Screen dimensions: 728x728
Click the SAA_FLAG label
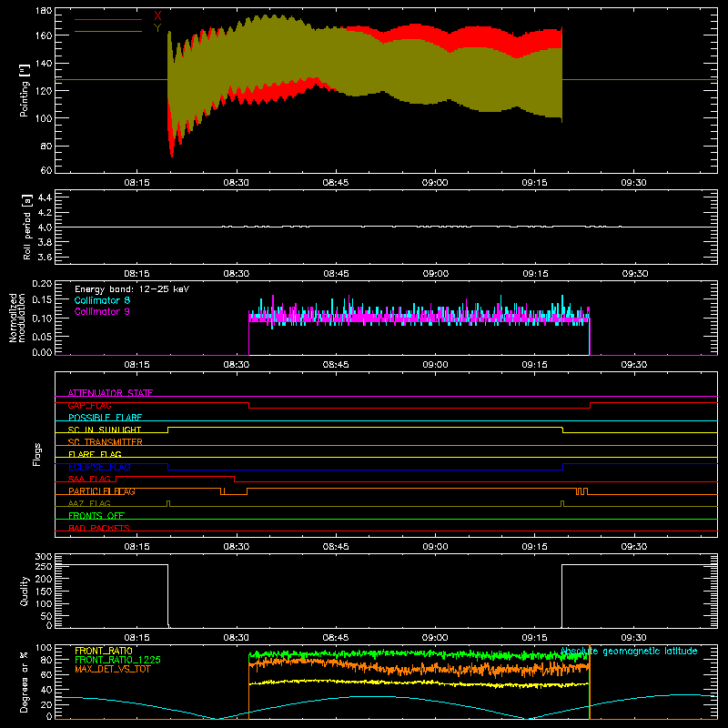tap(89, 479)
